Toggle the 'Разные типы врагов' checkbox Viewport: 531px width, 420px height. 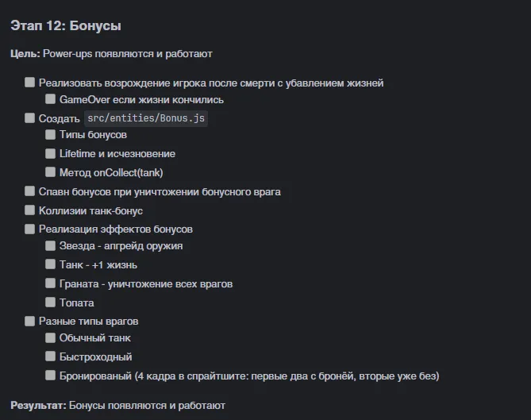point(30,322)
